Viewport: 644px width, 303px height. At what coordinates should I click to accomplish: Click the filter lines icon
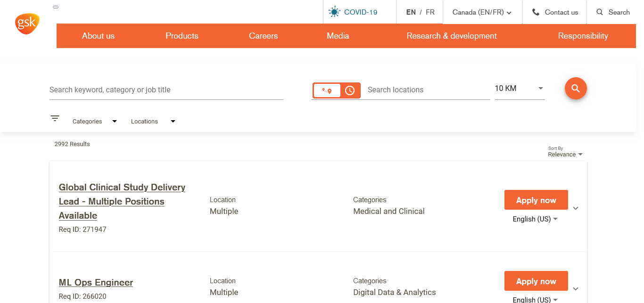(55, 118)
